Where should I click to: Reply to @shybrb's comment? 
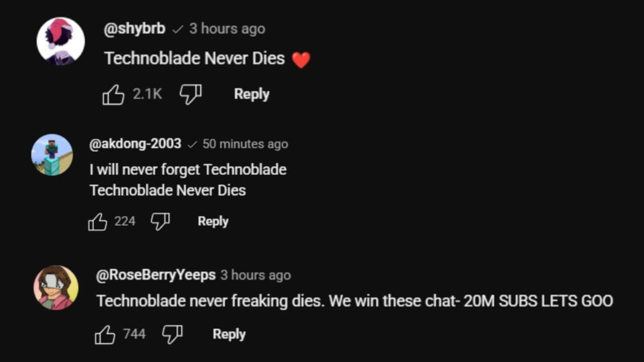click(x=251, y=94)
